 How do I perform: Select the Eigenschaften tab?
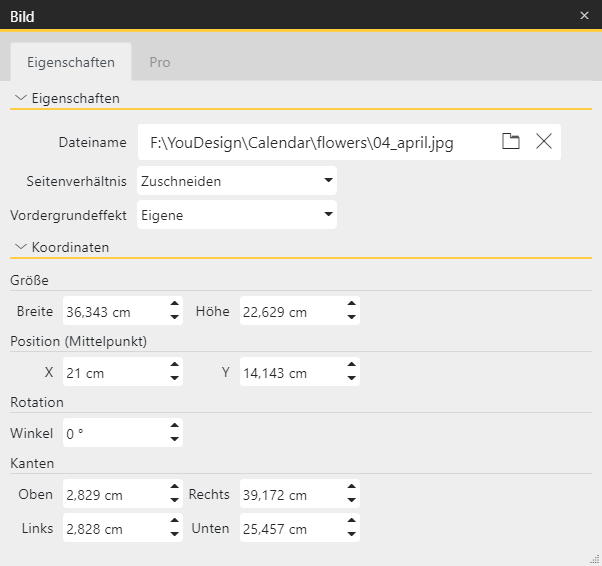tap(71, 62)
